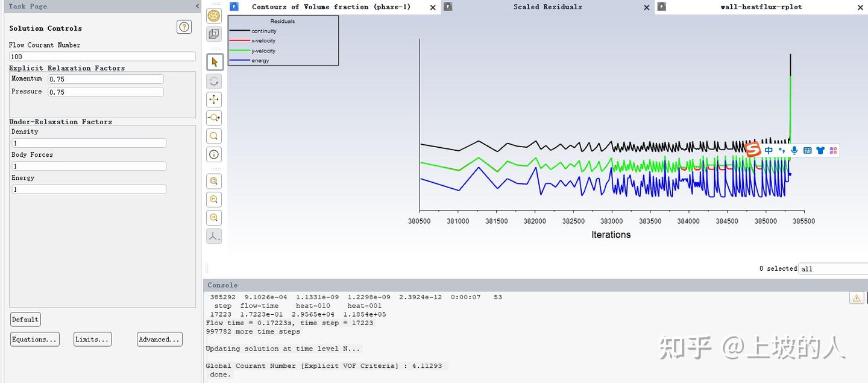Click the Pressure relaxation factor field
Screen dimensions: 868x383
[x=105, y=92]
